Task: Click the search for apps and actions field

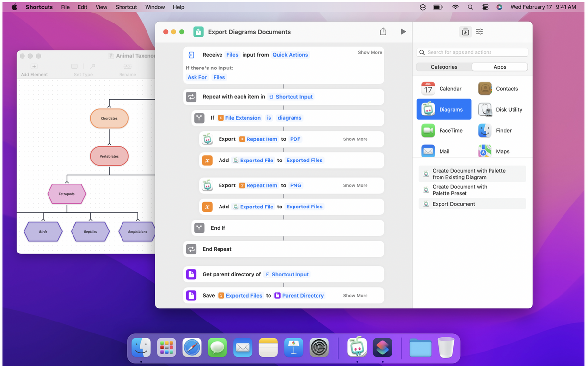Action: coord(472,52)
